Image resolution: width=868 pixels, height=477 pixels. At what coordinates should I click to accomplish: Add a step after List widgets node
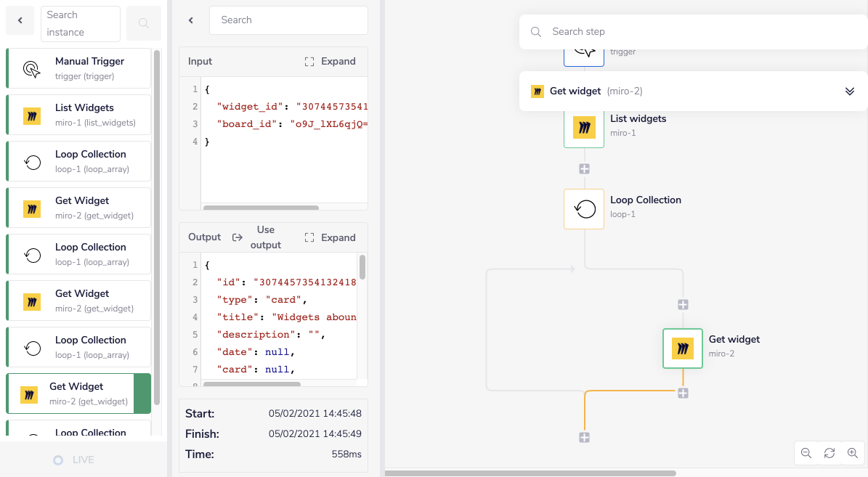(584, 168)
